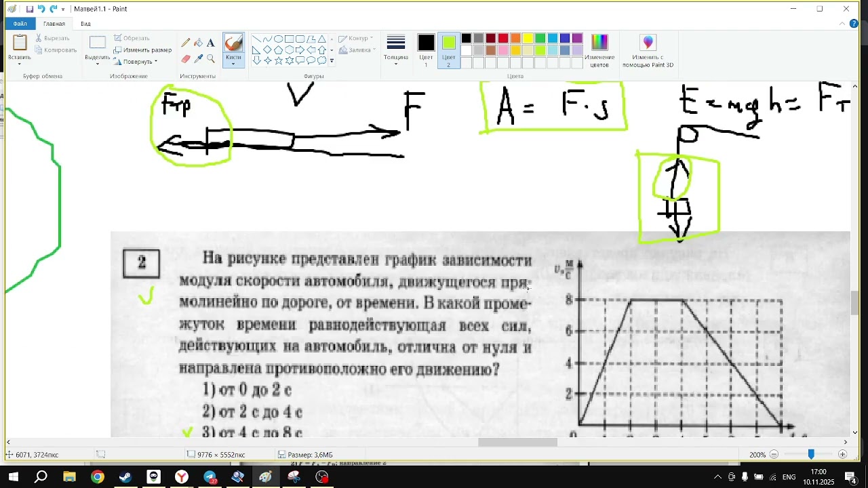The height and width of the screenshot is (488, 868).
Task: Click Изменить с помощью Paint 3D
Action: click(x=648, y=51)
